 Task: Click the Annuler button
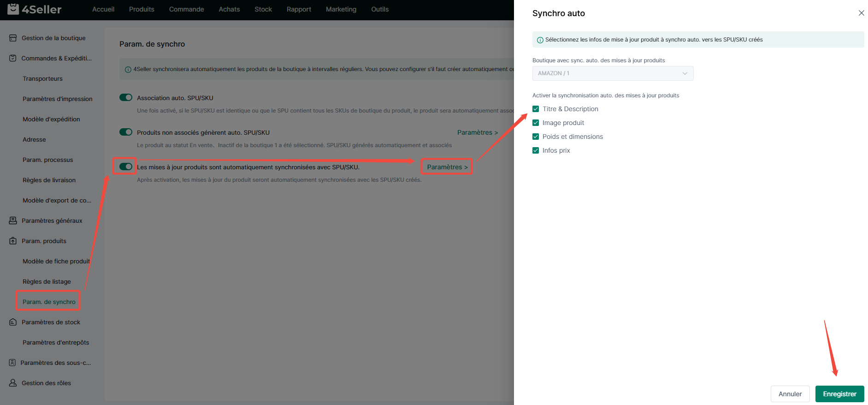point(790,394)
